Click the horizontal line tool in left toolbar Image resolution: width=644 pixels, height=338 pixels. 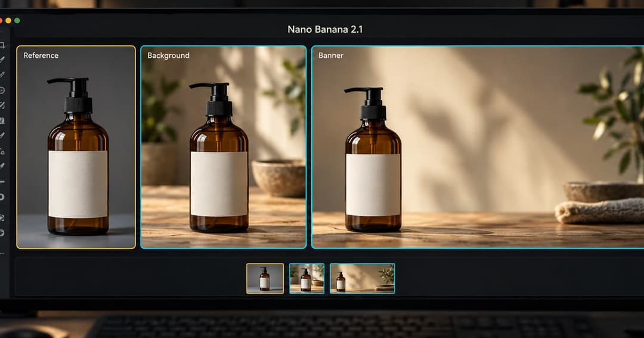(2, 182)
